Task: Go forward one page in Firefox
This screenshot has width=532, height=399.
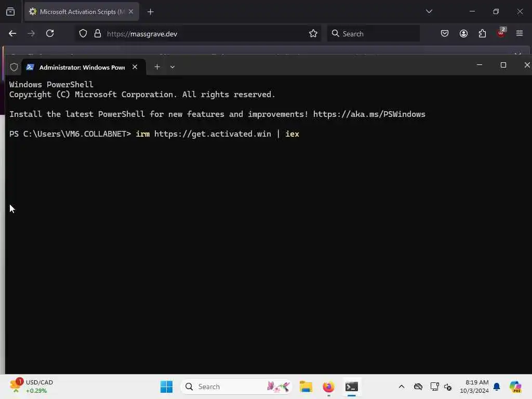Action: (x=31, y=34)
